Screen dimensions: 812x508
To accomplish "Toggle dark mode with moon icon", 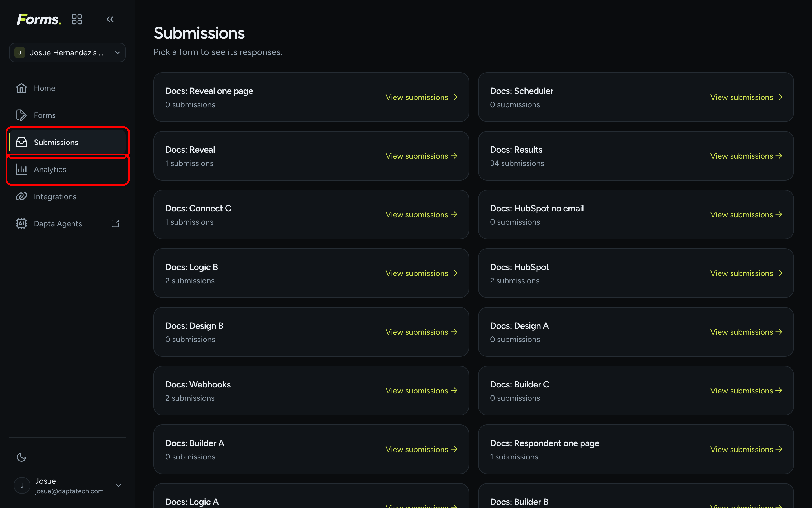I will [x=21, y=457].
